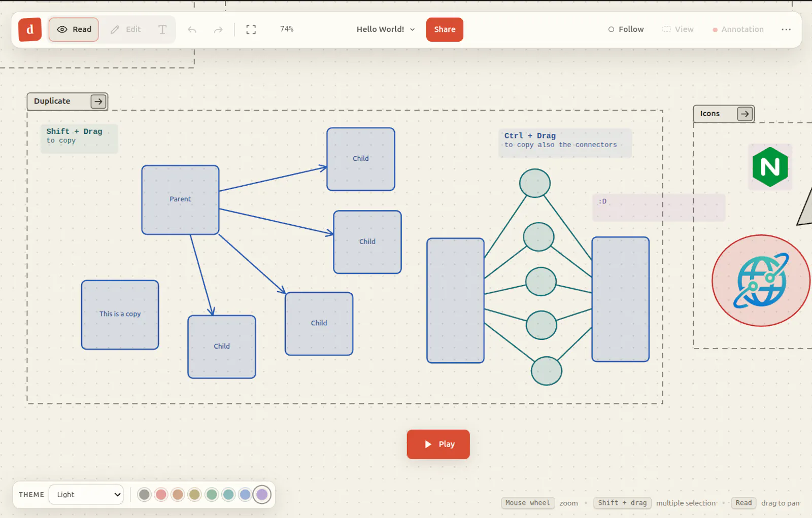Choose the teal color swatch
812x518 pixels.
coord(228,495)
